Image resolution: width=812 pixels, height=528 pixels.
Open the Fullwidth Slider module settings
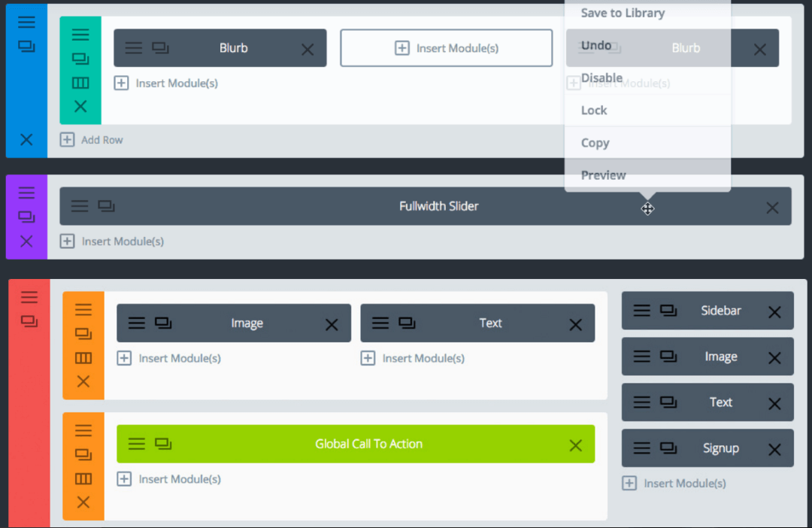80,205
